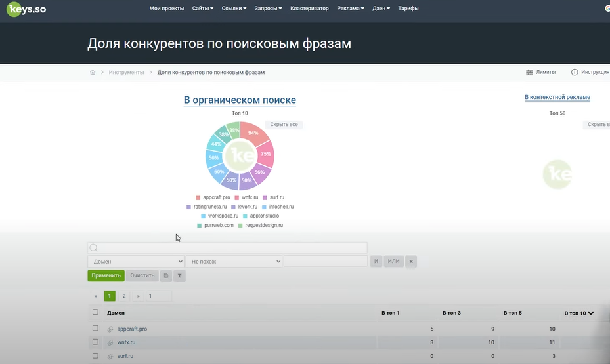Go to page 2 in pagination
Viewport: 610px width, 364px height.
[124, 296]
